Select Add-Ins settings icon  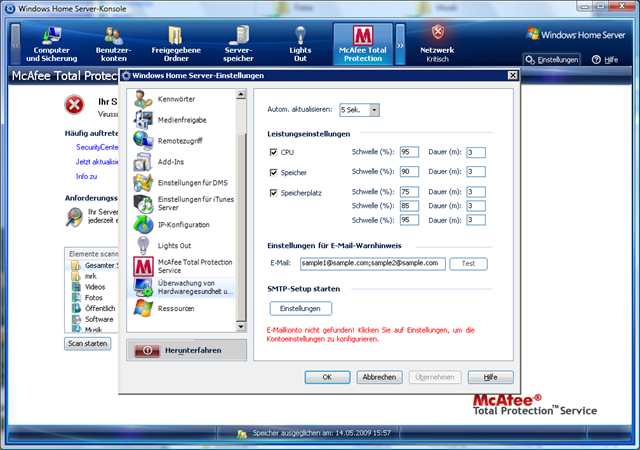(x=143, y=162)
